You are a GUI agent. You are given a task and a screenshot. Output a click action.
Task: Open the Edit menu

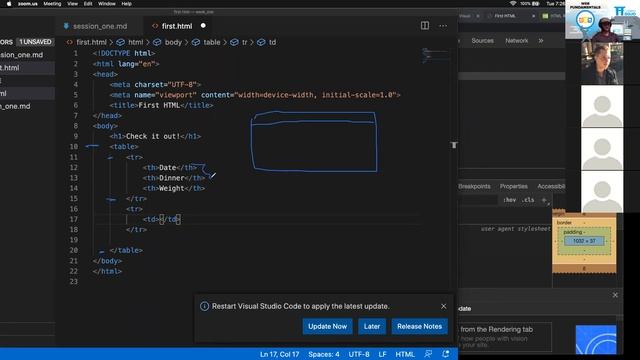(88, 4)
